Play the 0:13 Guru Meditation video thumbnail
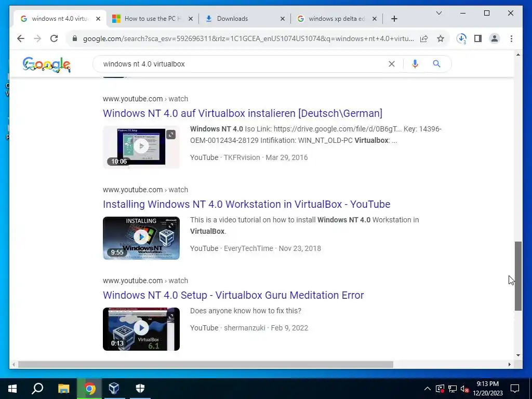The height and width of the screenshot is (399, 532). 141,329
